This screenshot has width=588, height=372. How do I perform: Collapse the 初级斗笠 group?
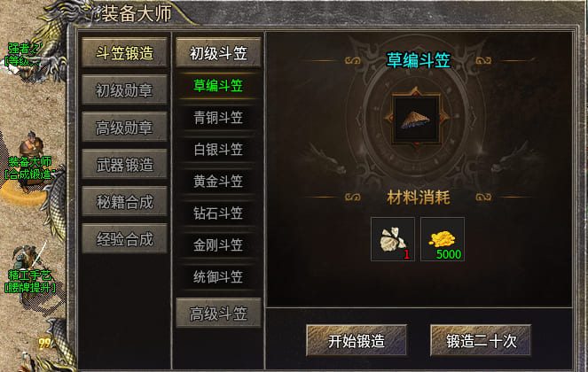point(219,53)
